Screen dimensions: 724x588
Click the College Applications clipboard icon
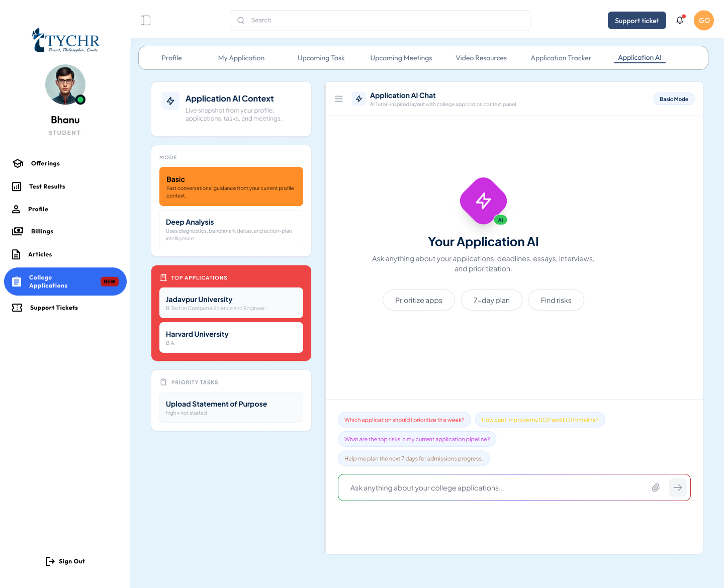click(17, 281)
